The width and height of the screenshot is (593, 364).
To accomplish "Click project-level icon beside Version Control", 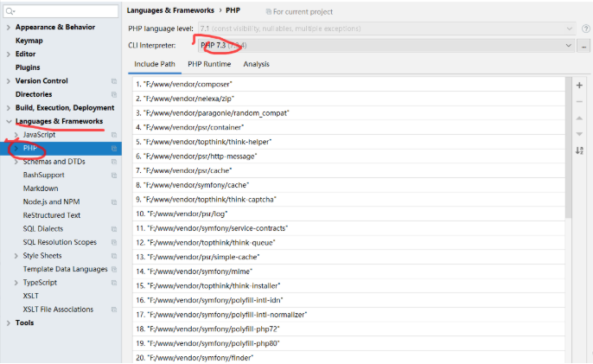I will (x=114, y=81).
